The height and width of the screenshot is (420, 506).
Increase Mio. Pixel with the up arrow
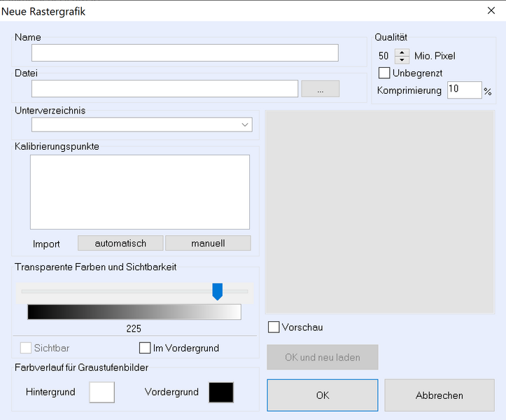tap(402, 52)
